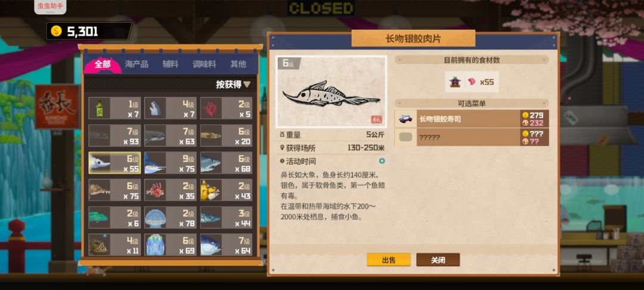
Task: Choose the swordfish item level 9 x75
Action: point(171,163)
